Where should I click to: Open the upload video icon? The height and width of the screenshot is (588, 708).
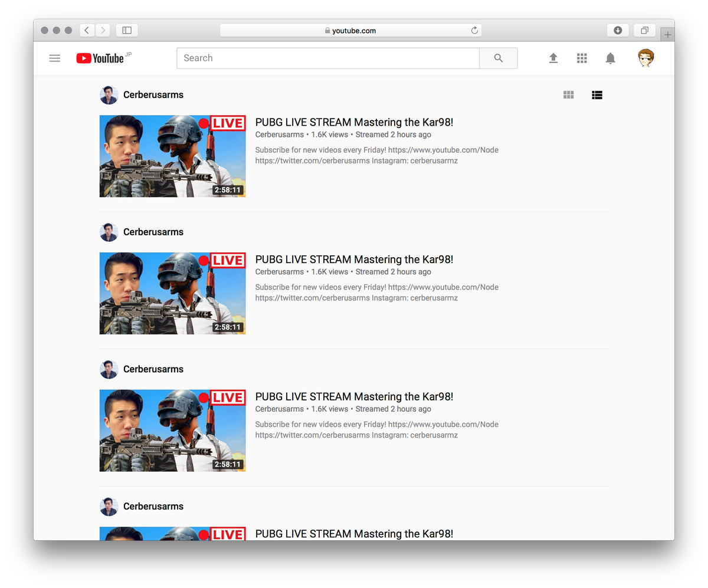coord(553,58)
